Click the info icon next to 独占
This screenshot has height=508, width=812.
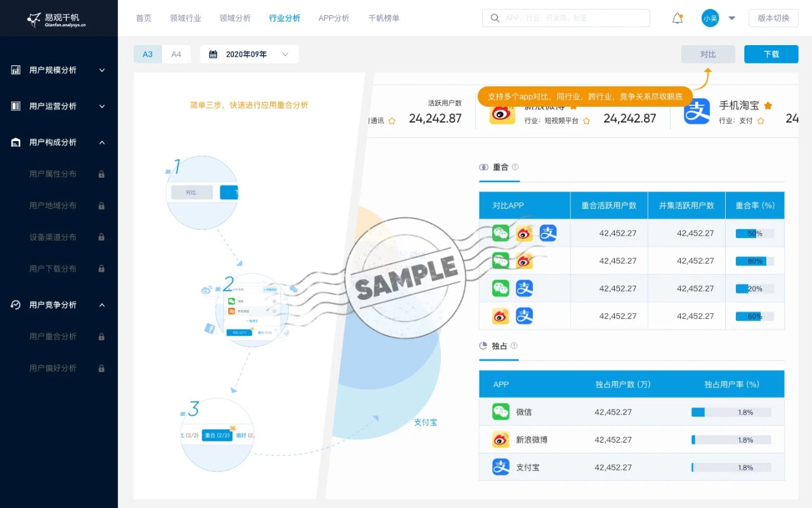514,346
